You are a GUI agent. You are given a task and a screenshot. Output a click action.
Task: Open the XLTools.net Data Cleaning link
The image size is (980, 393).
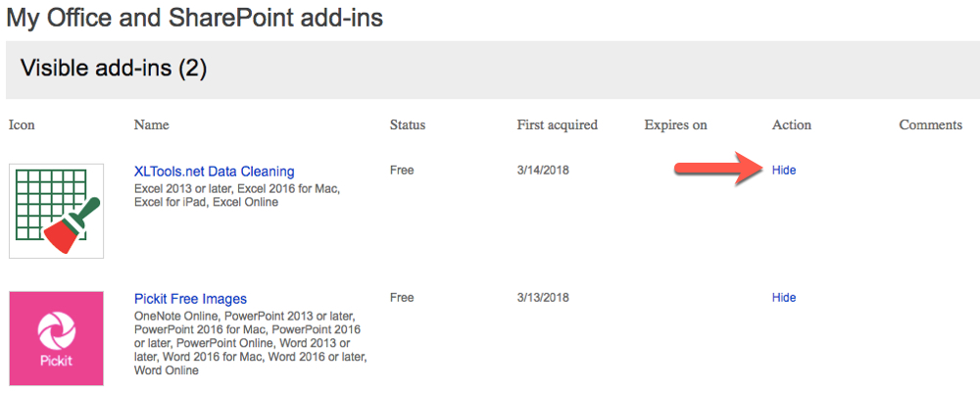(x=214, y=172)
